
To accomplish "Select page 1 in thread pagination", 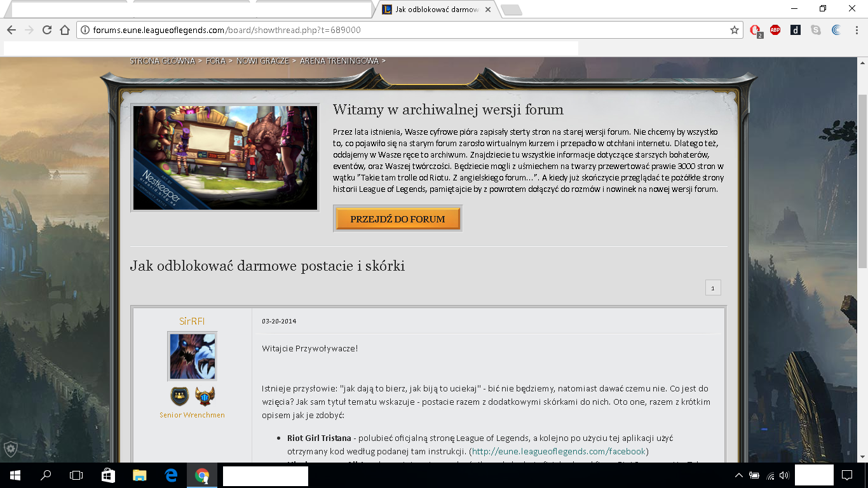I will click(713, 288).
